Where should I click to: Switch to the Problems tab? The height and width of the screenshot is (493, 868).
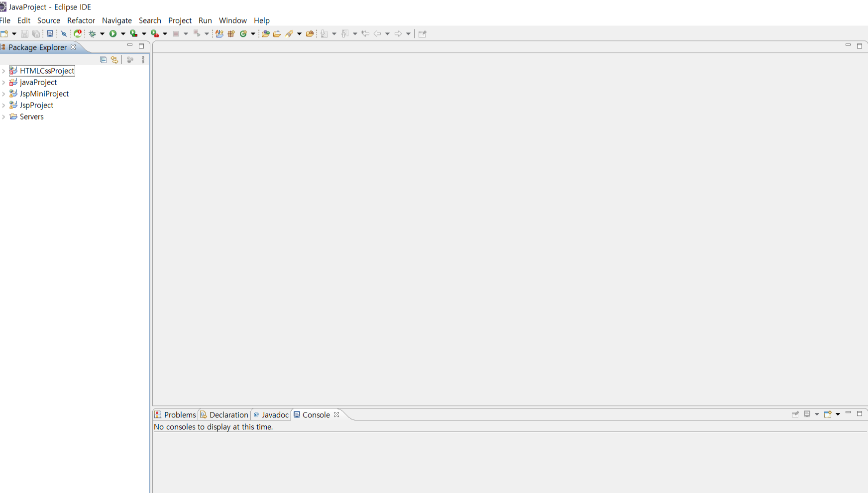click(x=175, y=415)
